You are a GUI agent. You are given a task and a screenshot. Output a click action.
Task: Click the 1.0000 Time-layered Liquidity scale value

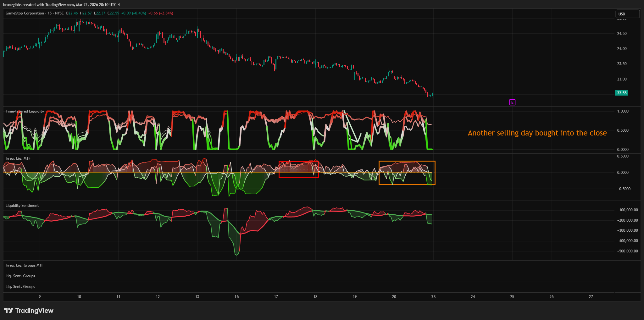click(x=623, y=111)
